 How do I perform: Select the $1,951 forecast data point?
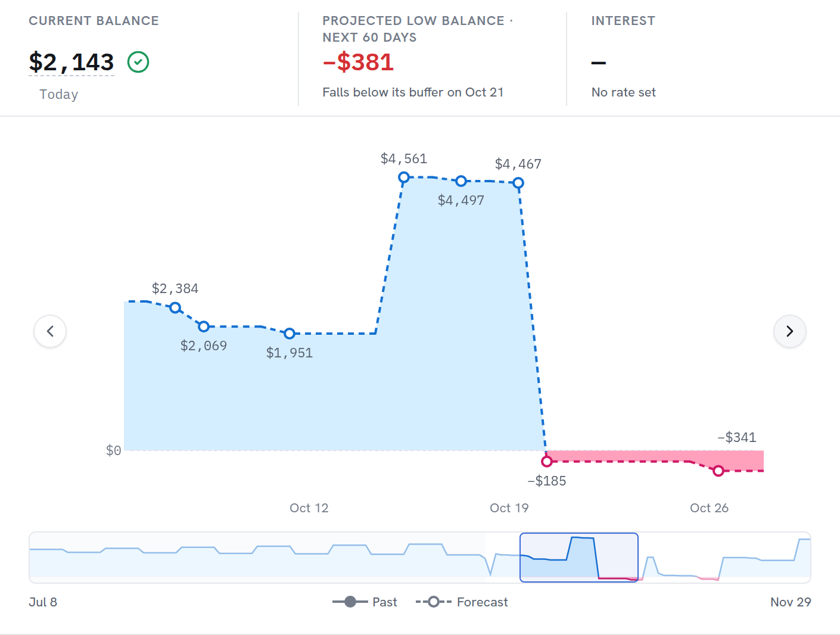290,334
